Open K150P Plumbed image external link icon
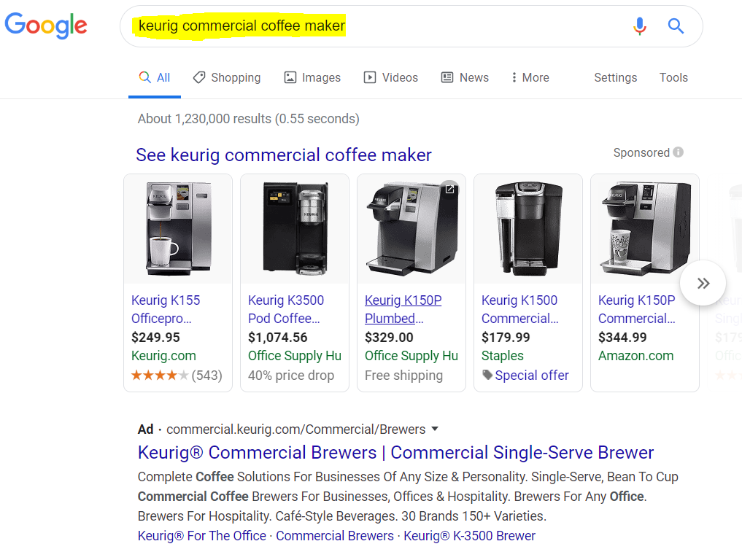This screenshot has height=560, width=742. pos(449,189)
